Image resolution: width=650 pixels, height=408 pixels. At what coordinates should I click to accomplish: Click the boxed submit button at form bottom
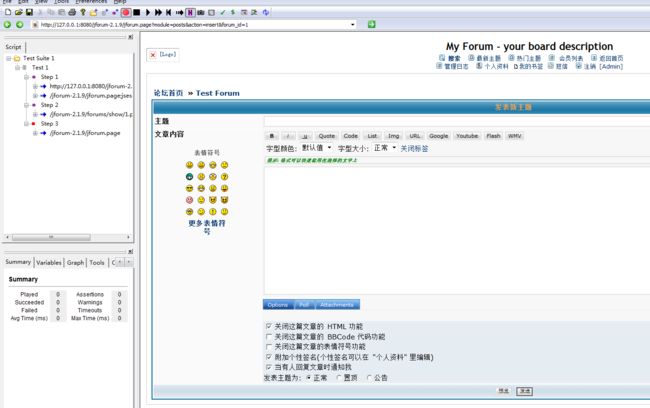(x=524, y=391)
